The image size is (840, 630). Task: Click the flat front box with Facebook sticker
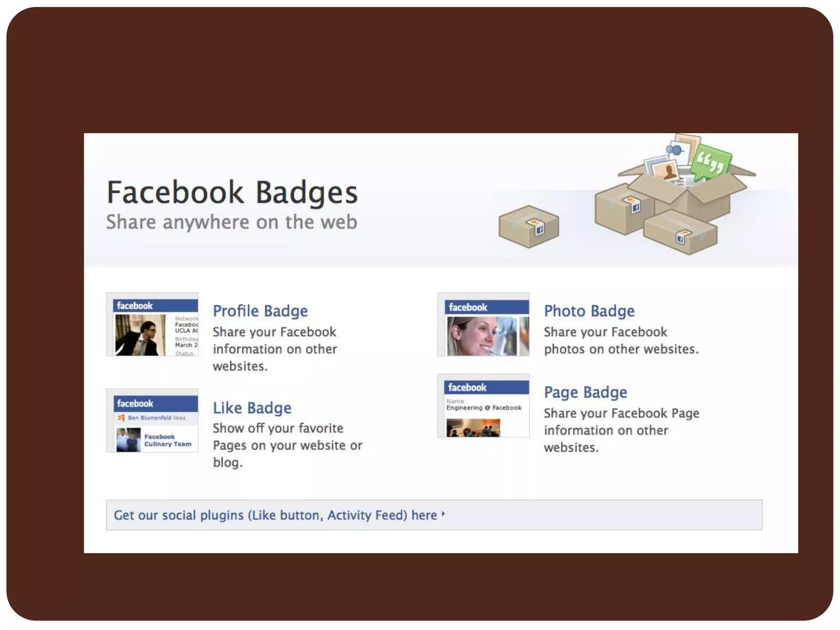[x=680, y=232]
